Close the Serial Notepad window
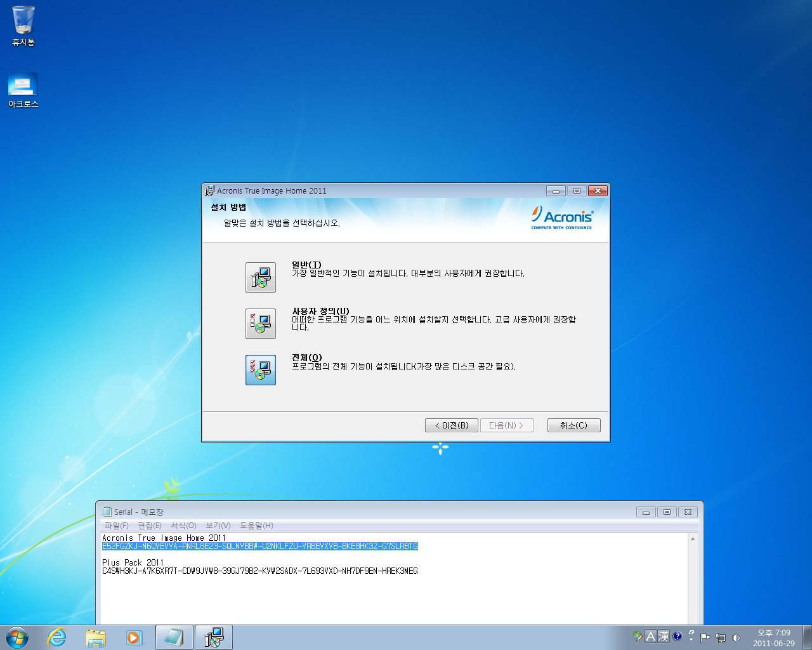Viewport: 812px width, 650px height. [x=688, y=512]
